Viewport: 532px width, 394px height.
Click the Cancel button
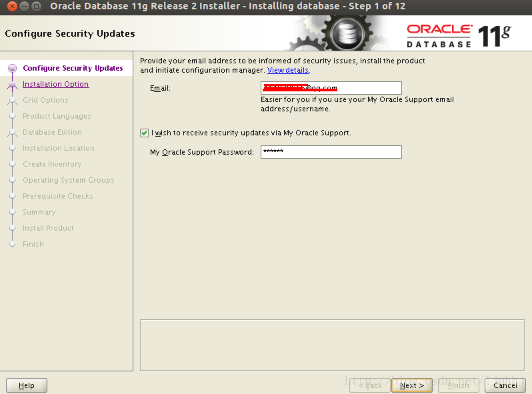click(505, 385)
